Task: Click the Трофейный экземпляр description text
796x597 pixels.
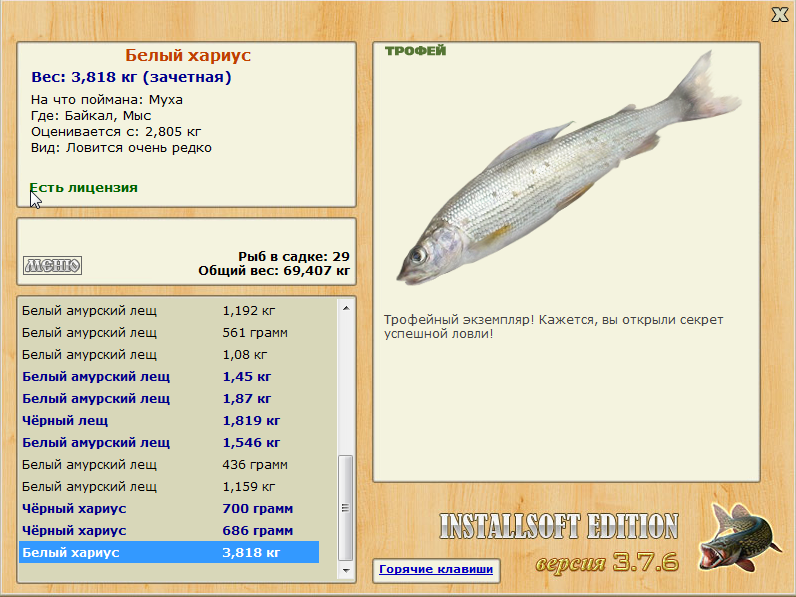Action: point(553,327)
